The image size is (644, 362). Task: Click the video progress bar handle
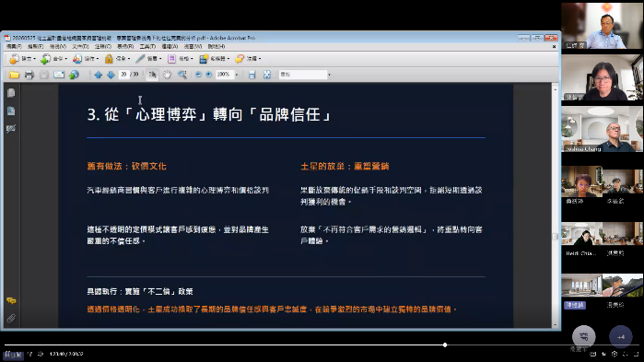[445, 344]
